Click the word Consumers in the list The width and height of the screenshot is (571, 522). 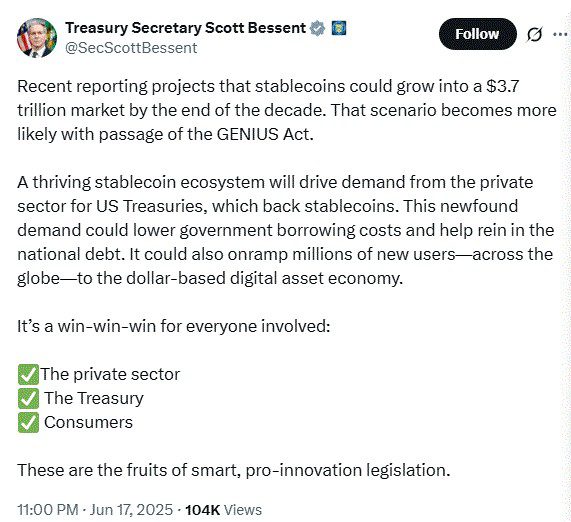(x=88, y=422)
